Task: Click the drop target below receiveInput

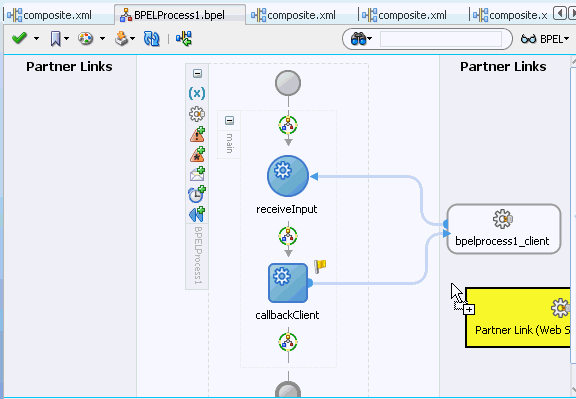Action: (x=288, y=236)
